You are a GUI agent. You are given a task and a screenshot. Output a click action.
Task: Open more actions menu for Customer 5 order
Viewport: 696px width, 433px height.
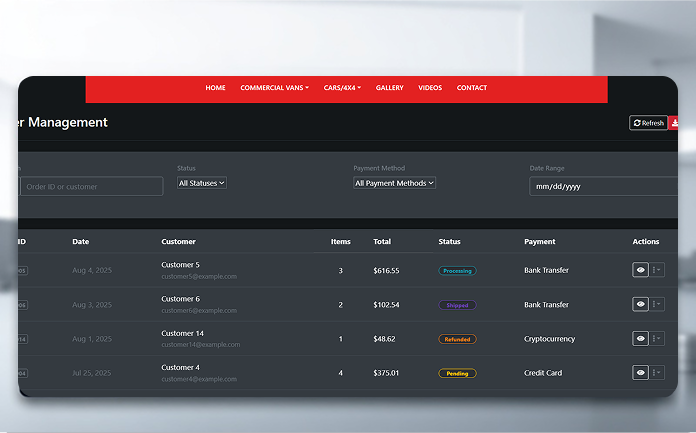click(657, 270)
